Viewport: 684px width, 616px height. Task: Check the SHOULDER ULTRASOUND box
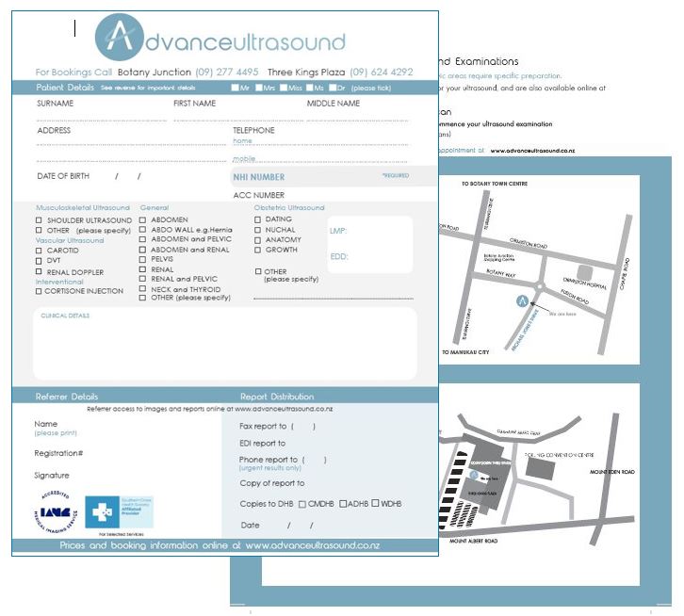[x=39, y=220]
